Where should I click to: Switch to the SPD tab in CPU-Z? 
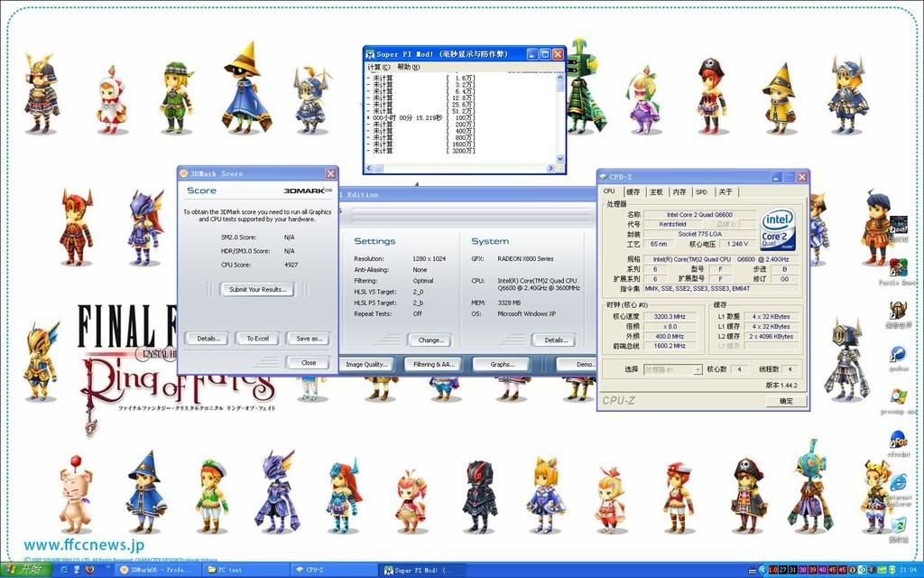[x=701, y=191]
